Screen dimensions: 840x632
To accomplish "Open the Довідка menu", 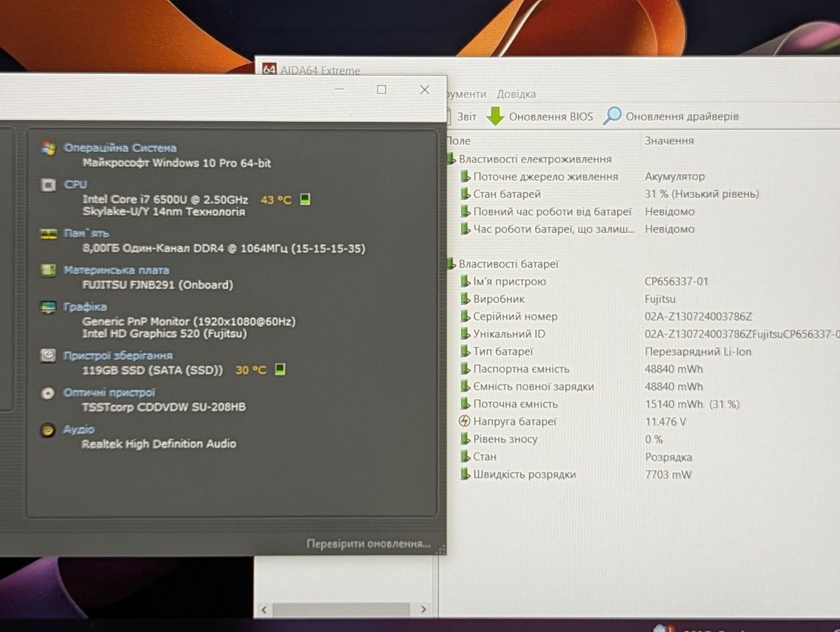I will (x=516, y=94).
